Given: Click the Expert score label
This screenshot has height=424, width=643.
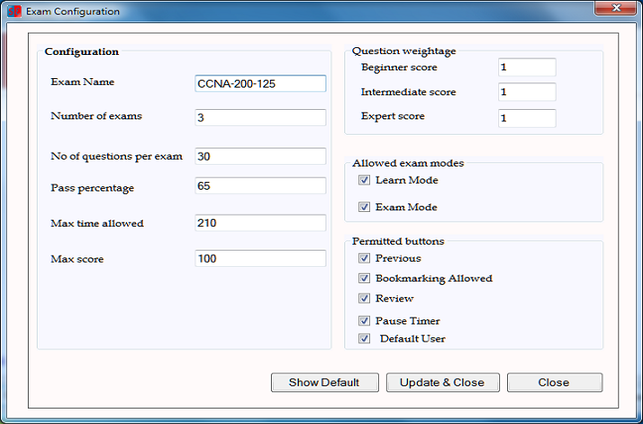Looking at the screenshot, I should (393, 116).
